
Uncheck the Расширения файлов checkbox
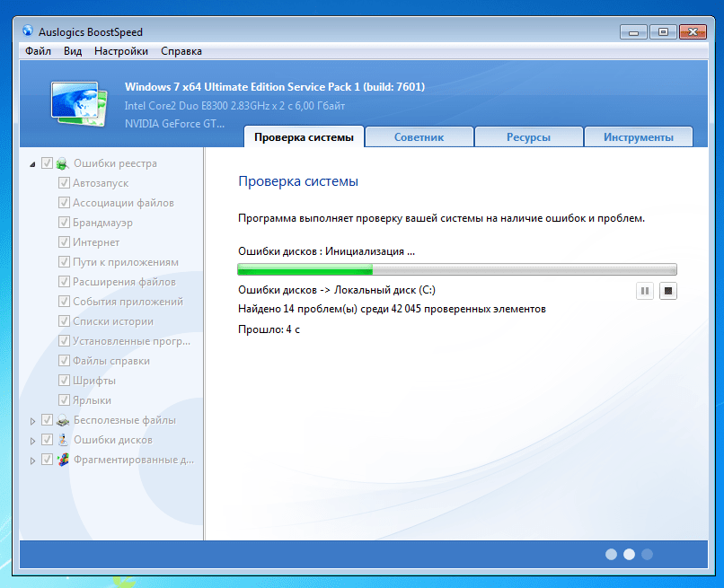pos(64,282)
